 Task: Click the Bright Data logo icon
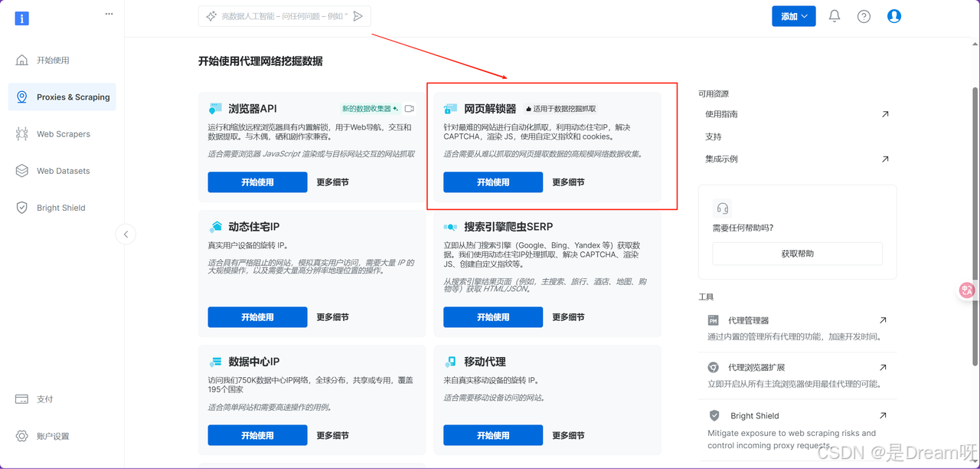[x=21, y=18]
